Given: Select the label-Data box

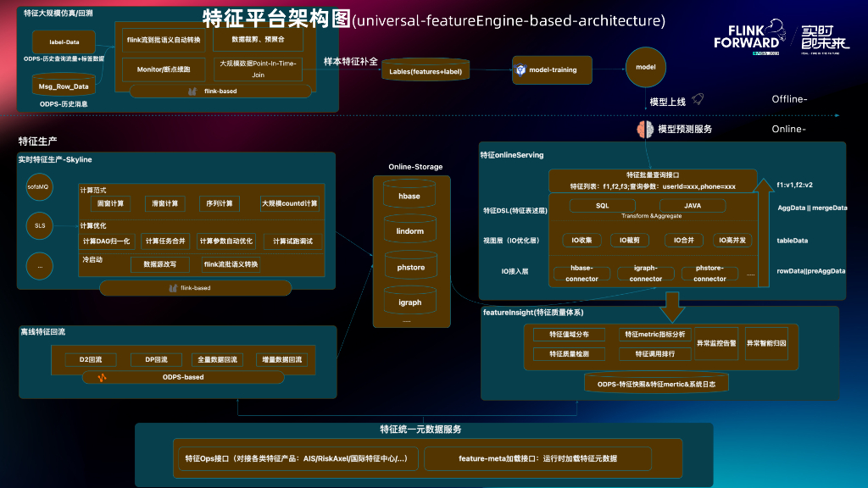Looking at the screenshot, I should pos(64,42).
